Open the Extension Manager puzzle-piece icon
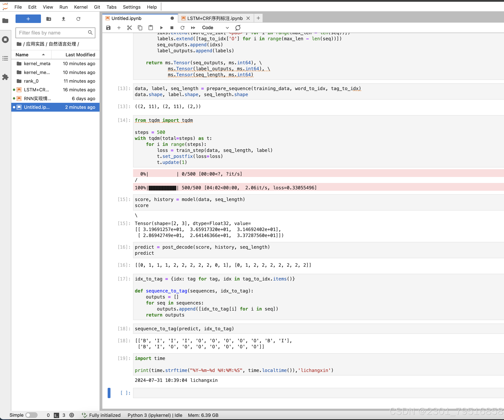This screenshot has width=504, height=420. pos(5,77)
